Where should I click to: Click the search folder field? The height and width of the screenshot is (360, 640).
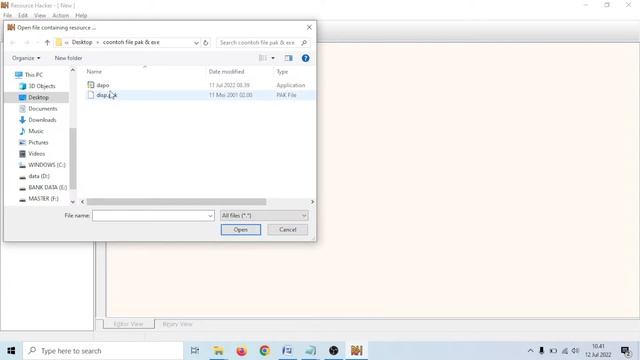click(x=257, y=42)
